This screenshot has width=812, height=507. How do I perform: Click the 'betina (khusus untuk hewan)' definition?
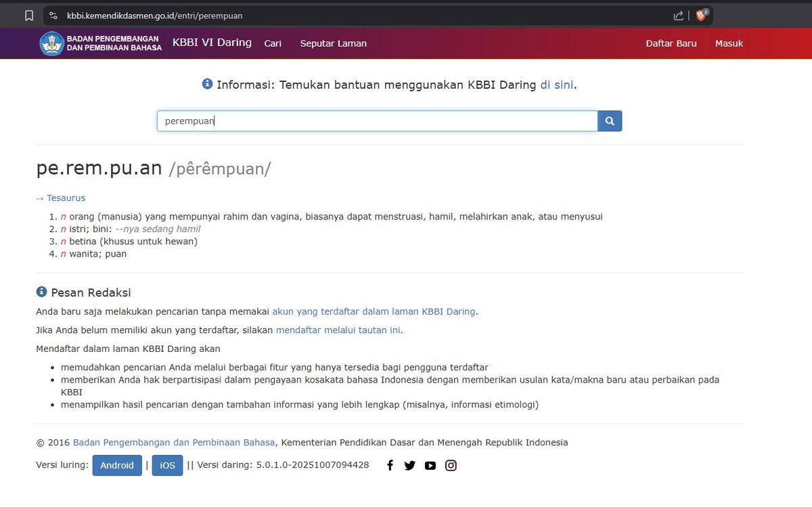[x=133, y=242]
